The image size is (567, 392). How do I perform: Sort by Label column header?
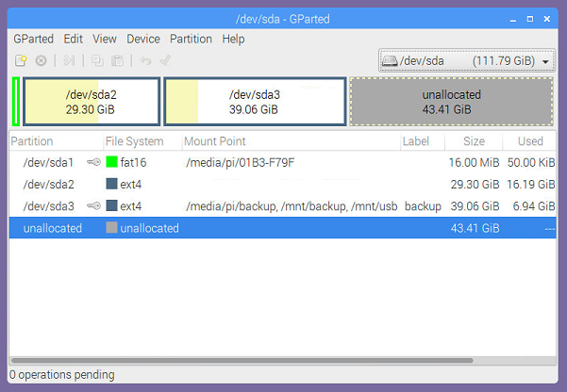click(x=423, y=141)
